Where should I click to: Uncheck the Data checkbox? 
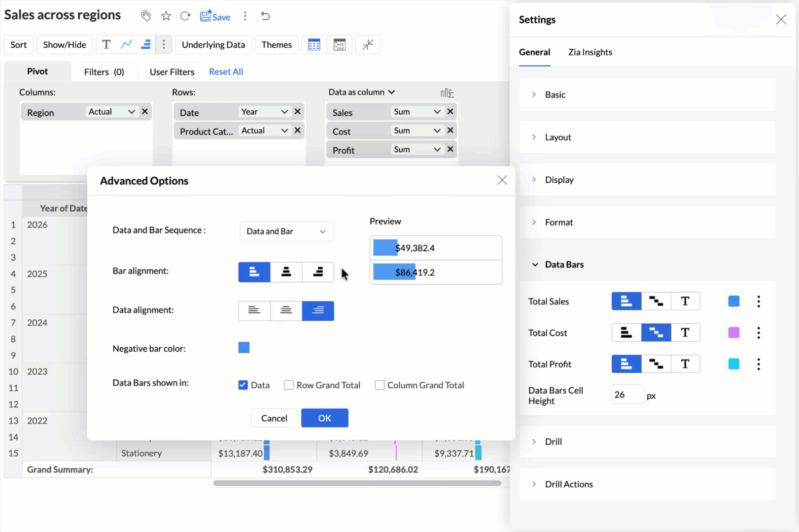(x=243, y=385)
